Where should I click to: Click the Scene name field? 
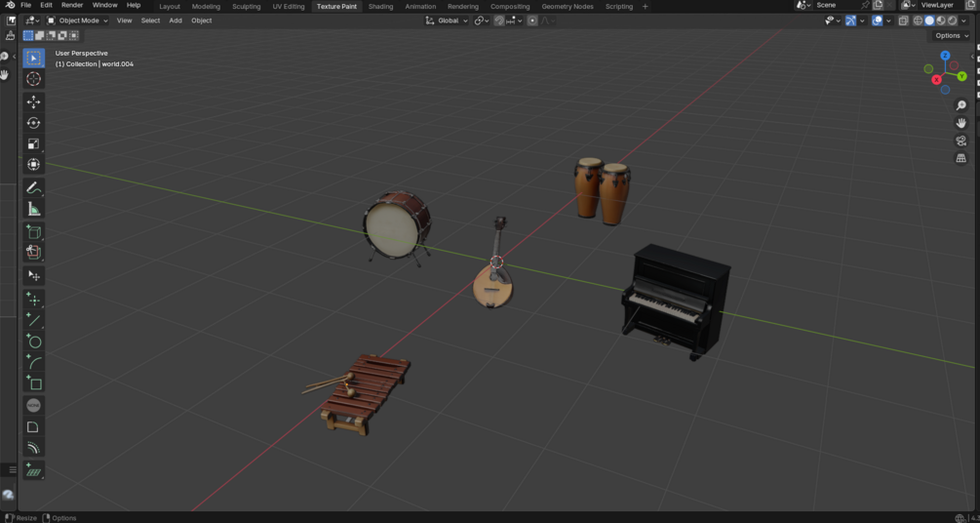(837, 5)
